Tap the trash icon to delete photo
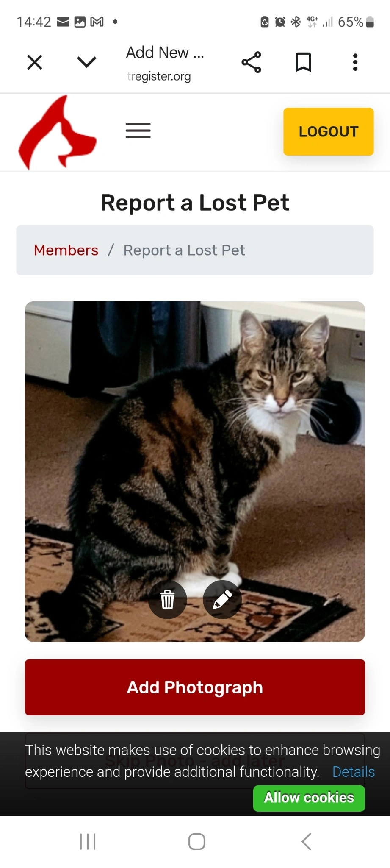Screen dimensions: 390x868 (167, 599)
